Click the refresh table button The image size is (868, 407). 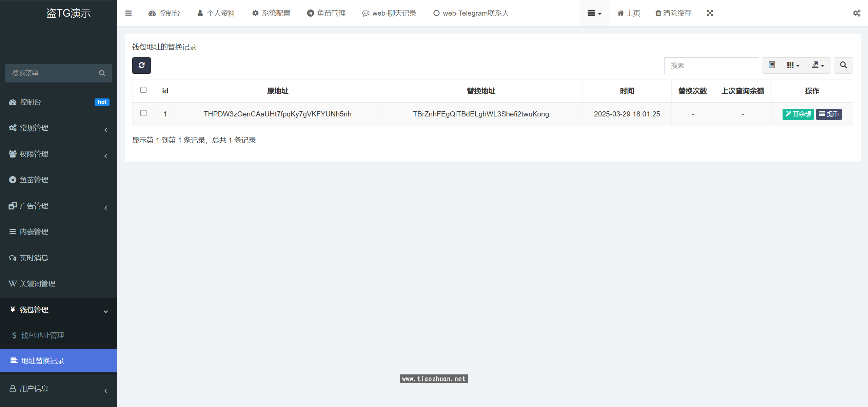pyautogui.click(x=141, y=65)
